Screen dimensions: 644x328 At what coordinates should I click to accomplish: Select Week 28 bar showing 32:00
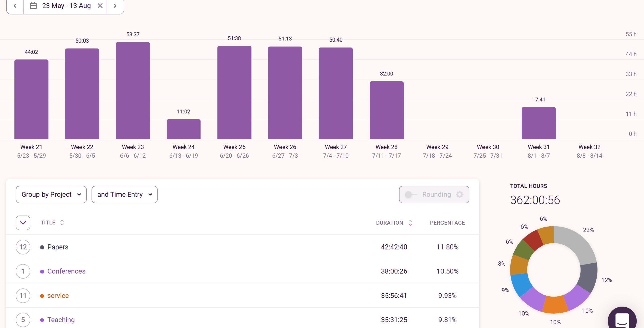click(x=387, y=110)
